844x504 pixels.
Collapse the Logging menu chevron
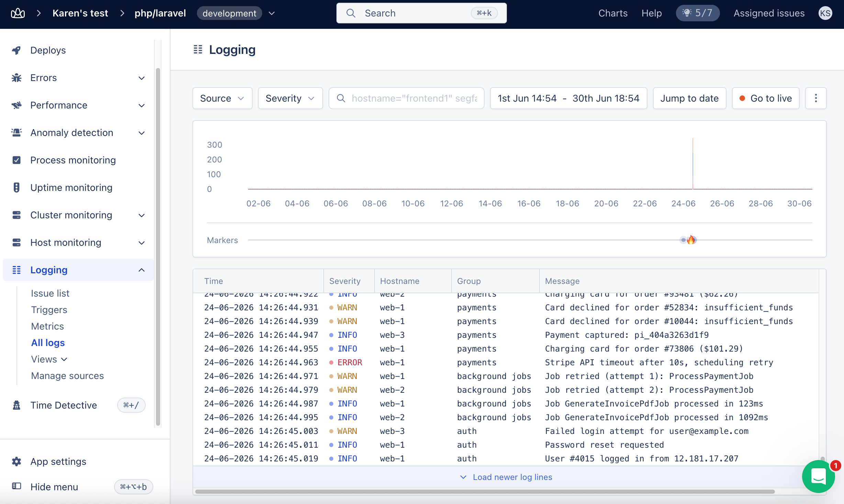142,270
